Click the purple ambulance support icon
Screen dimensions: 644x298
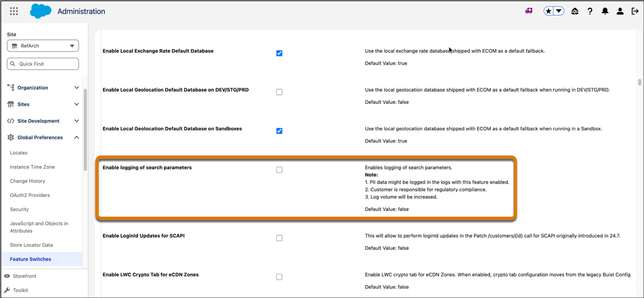pos(529,11)
